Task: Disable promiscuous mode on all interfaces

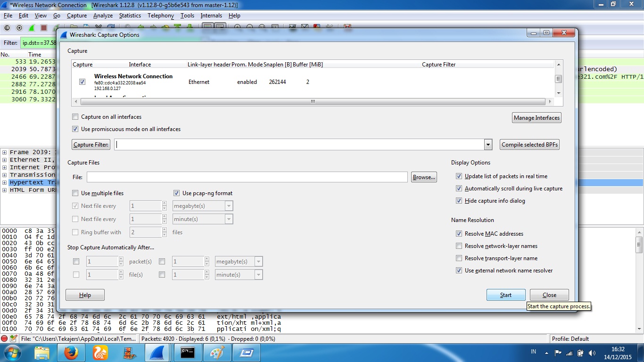Action: [75, 129]
